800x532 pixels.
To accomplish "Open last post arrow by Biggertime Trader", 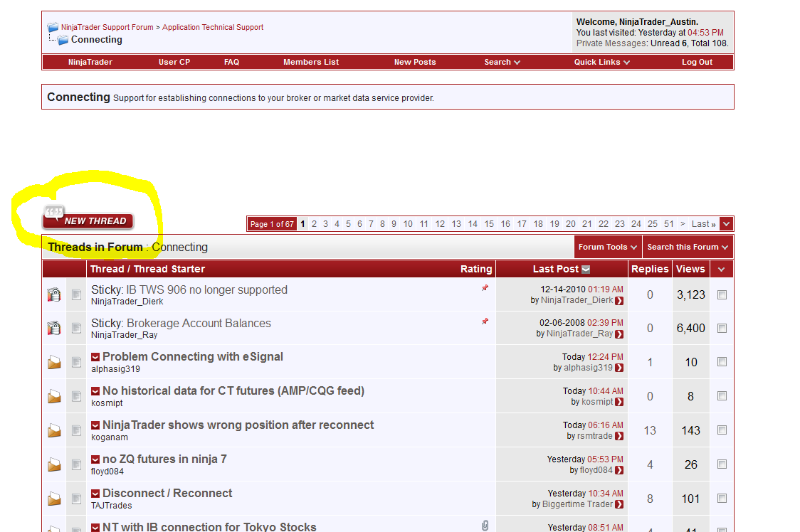I will click(x=619, y=504).
